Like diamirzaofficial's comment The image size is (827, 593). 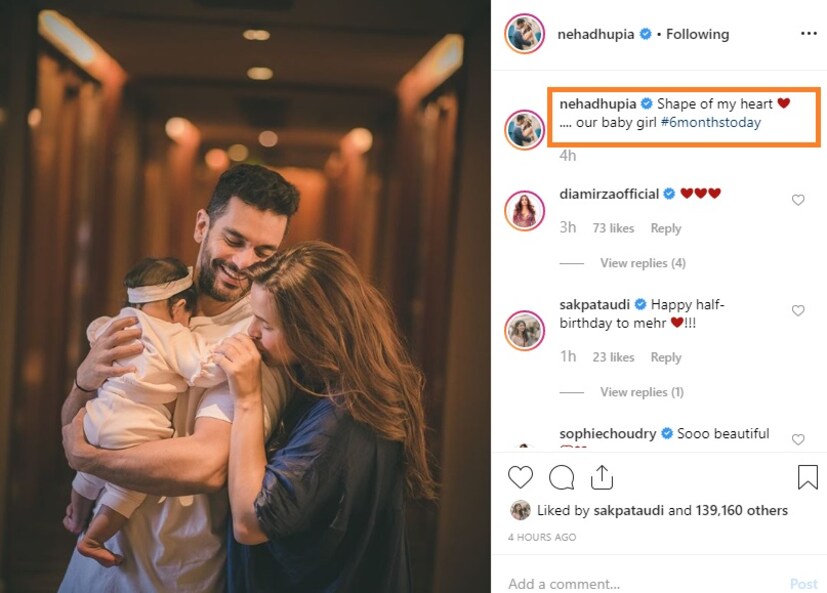pos(798,200)
